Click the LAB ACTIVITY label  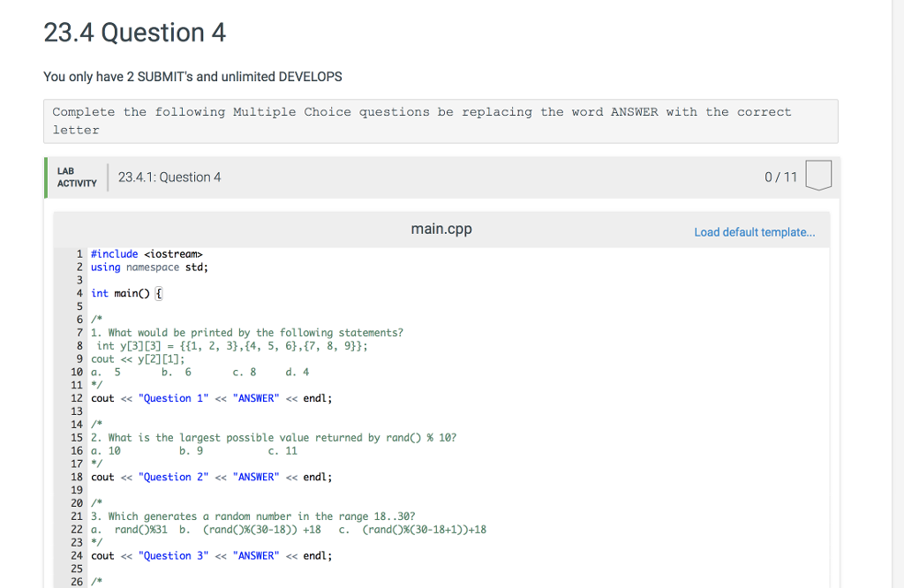pos(77,177)
